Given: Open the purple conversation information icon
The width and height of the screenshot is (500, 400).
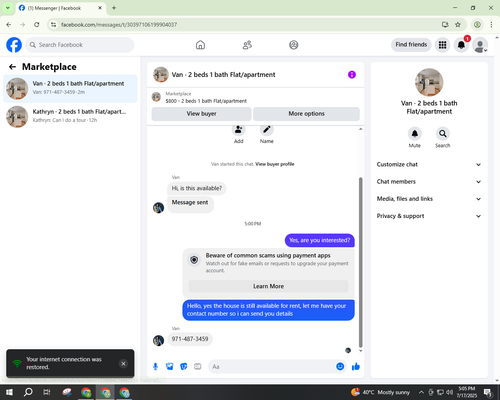Looking at the screenshot, I should pos(352,75).
